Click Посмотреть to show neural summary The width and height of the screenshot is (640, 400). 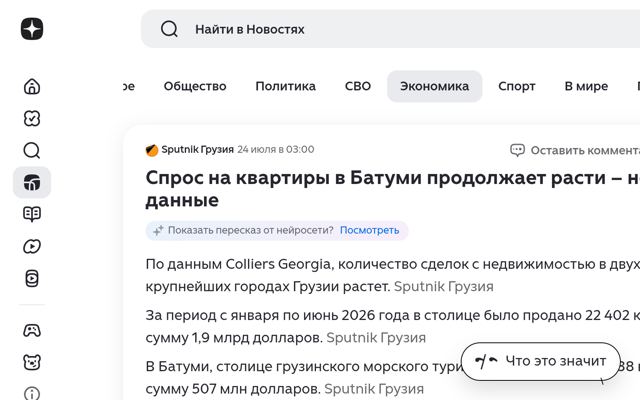369,230
